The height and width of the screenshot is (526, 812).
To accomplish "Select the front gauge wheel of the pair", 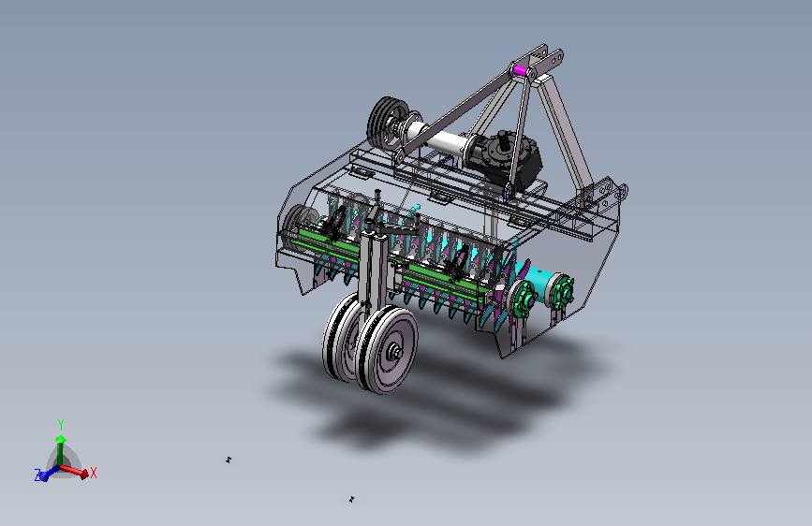I will [387, 349].
